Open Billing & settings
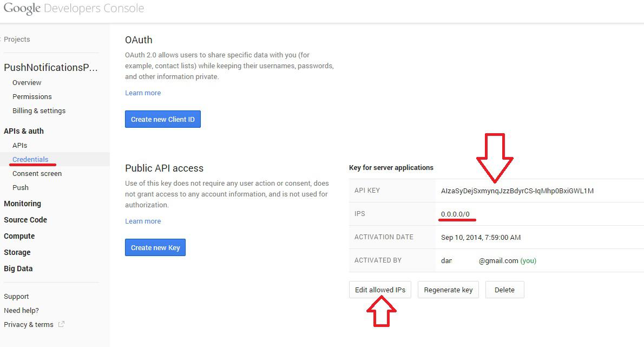 click(39, 111)
